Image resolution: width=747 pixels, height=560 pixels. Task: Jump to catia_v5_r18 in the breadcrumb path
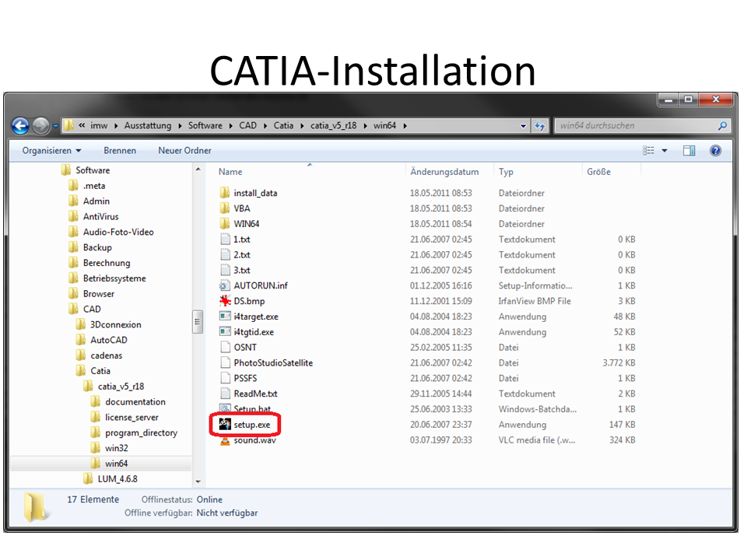tap(334, 126)
